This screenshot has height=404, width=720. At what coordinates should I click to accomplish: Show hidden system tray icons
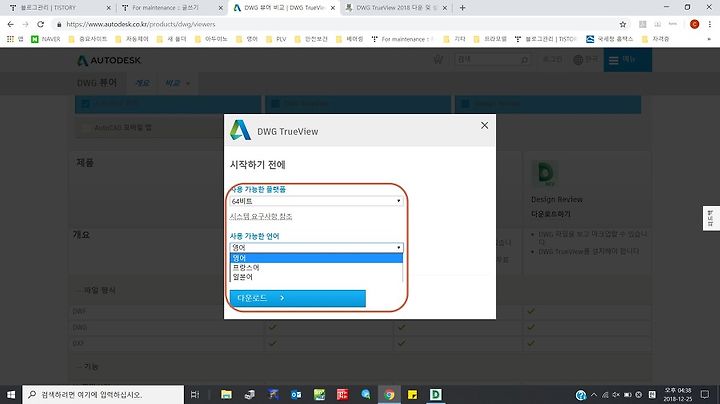click(594, 395)
